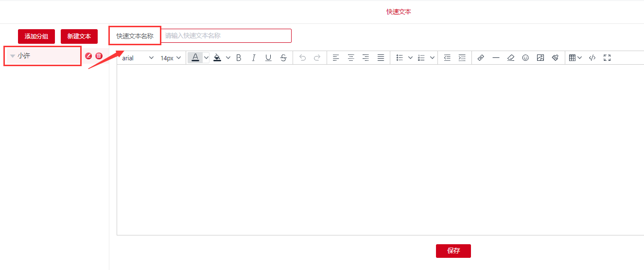
Task: Toggle underline text formatting
Action: pos(268,58)
